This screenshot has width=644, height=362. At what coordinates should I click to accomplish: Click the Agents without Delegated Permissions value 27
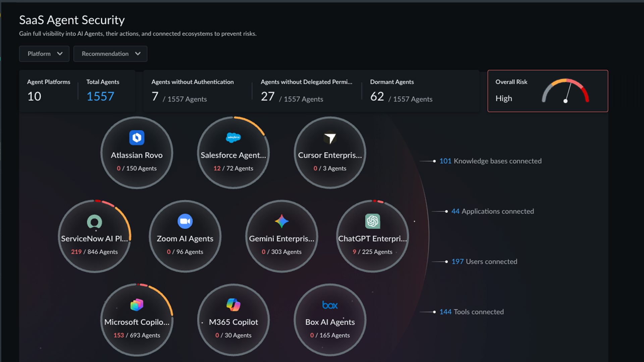click(x=268, y=97)
